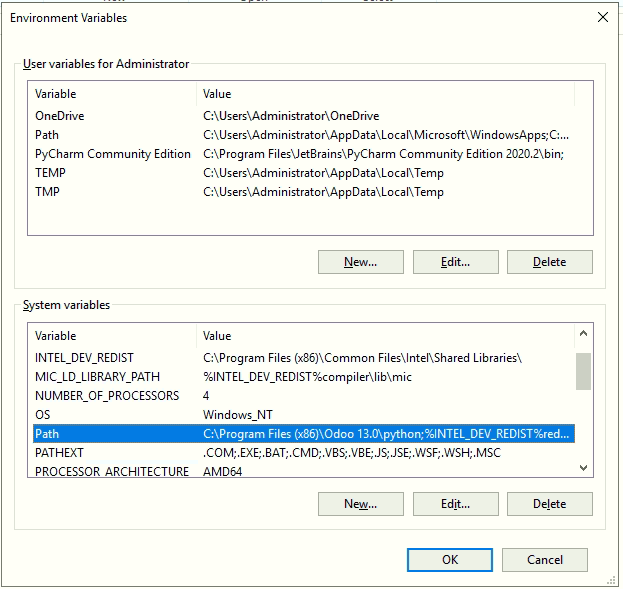Select PyCharm Community Edition variable

point(112,154)
